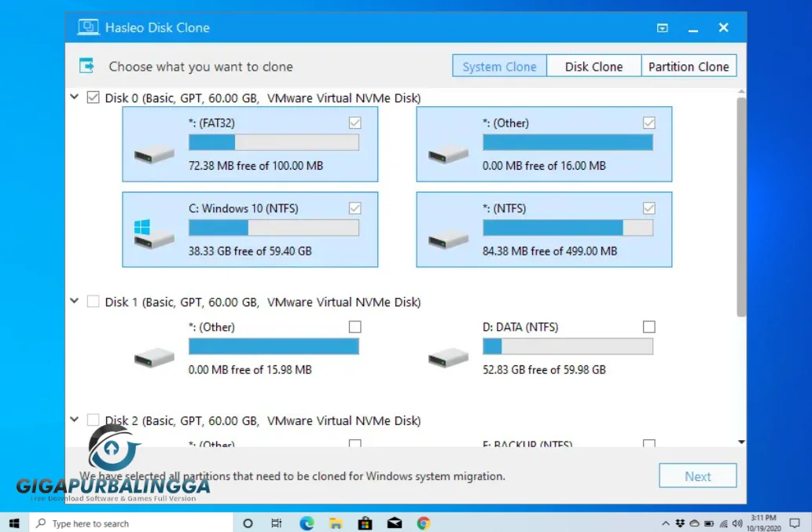Check the Disk 2 checkbox

pos(94,420)
